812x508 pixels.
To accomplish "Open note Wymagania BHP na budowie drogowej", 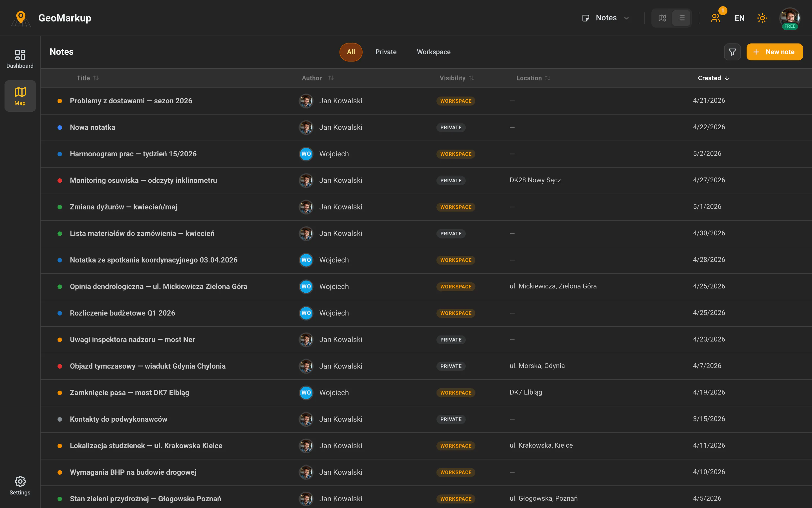I will pyautogui.click(x=133, y=472).
